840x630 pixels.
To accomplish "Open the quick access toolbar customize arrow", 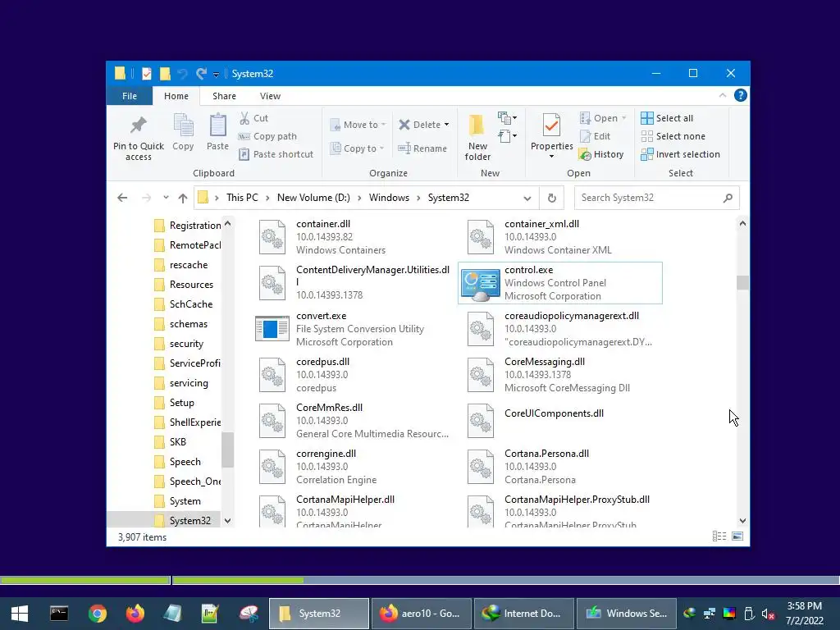I will (216, 74).
